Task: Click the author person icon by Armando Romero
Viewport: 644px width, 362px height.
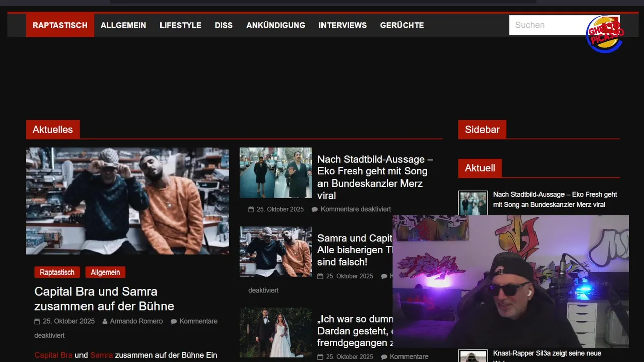Action: coord(105,321)
